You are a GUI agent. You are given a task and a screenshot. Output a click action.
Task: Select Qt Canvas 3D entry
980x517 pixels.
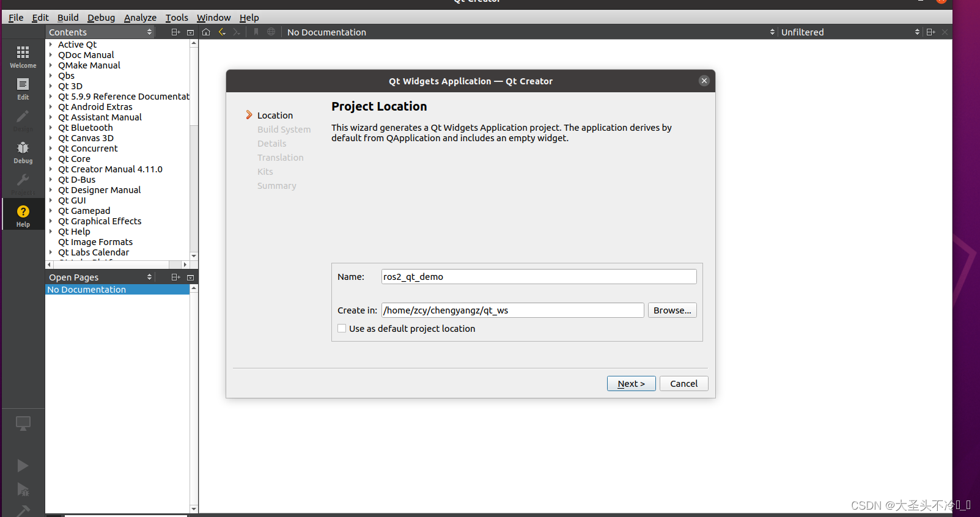pos(86,137)
